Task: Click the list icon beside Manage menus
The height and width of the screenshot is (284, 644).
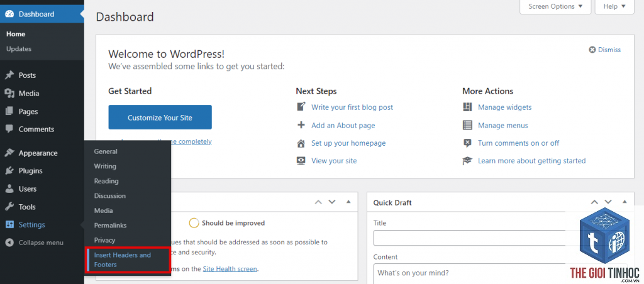Action: tap(467, 125)
